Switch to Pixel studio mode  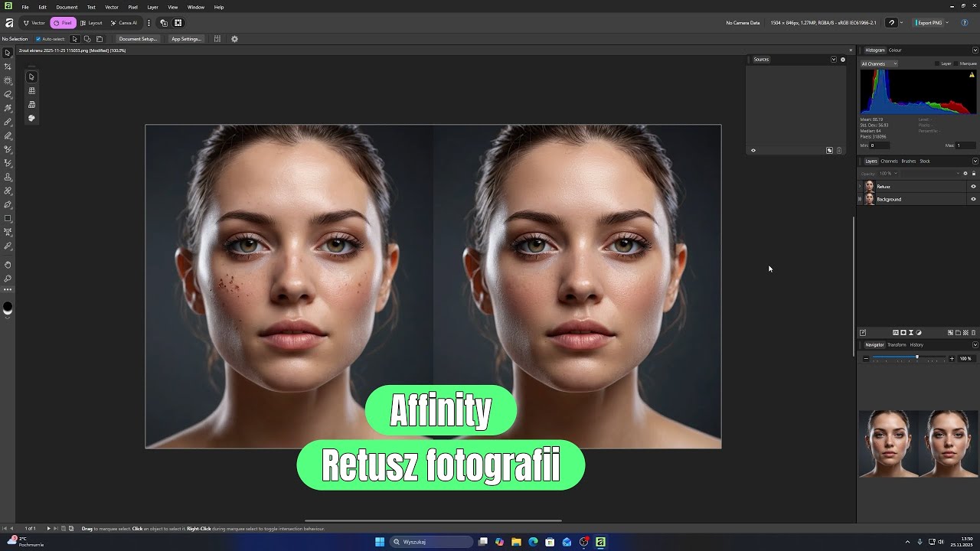63,23
